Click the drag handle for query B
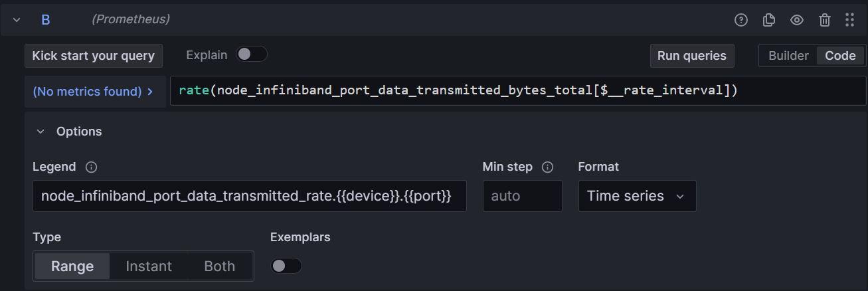This screenshot has width=868, height=291. (849, 20)
